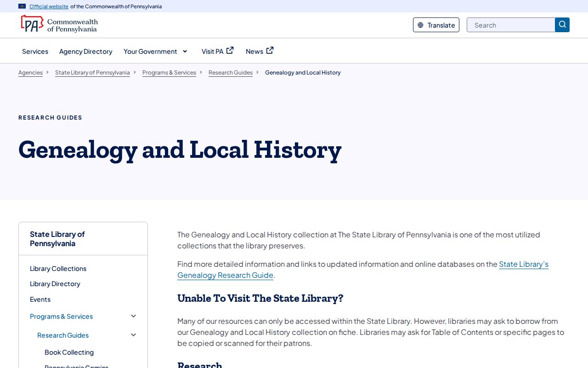Select Programs & Services in sidebar
Image resolution: width=588 pixels, height=368 pixels.
[61, 316]
